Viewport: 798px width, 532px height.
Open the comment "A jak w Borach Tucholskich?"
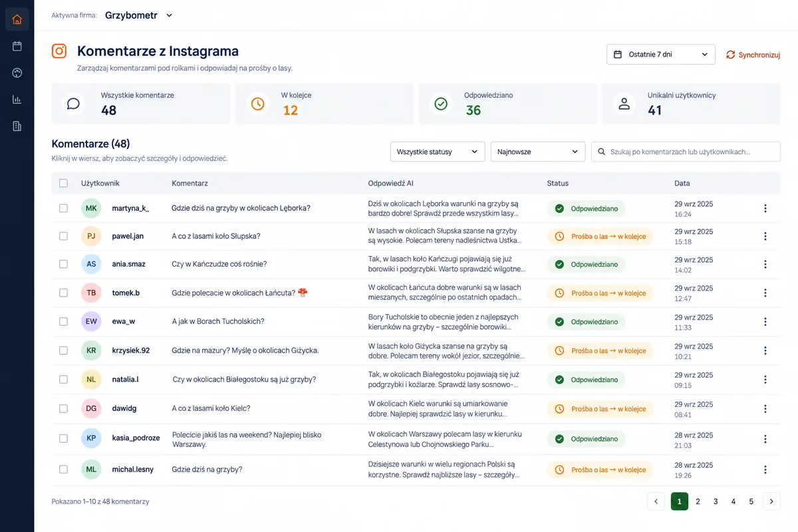click(218, 321)
